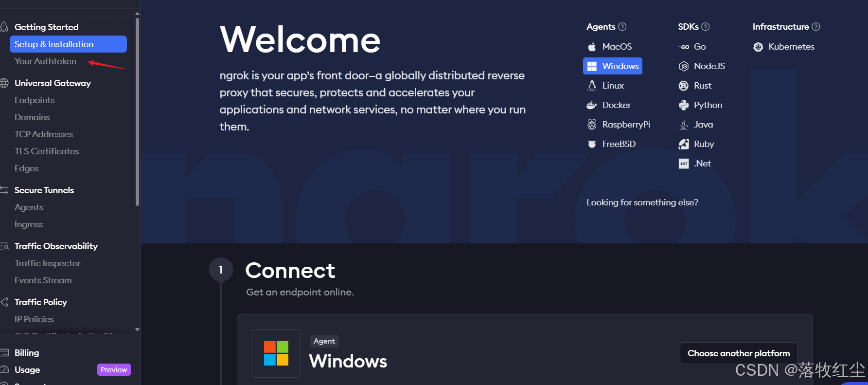Open the Python SDK link

click(708, 105)
